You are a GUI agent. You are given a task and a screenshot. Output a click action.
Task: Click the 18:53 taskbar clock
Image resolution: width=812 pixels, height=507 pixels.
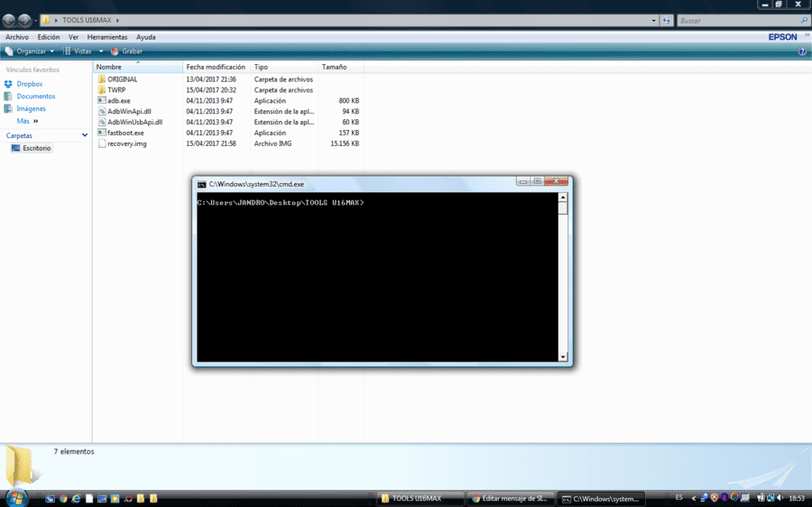click(x=797, y=498)
